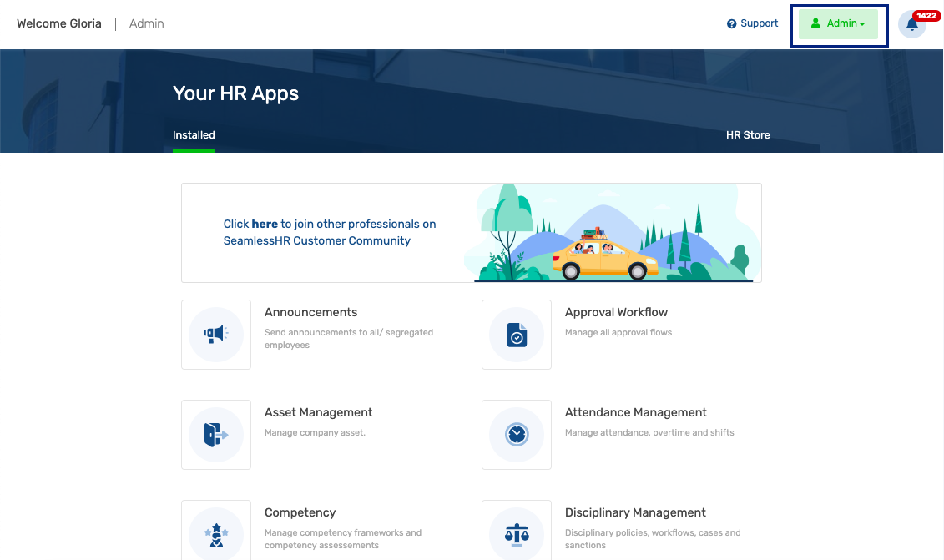Click the Support question mark icon
Image resolution: width=944 pixels, height=560 pixels.
tap(731, 23)
